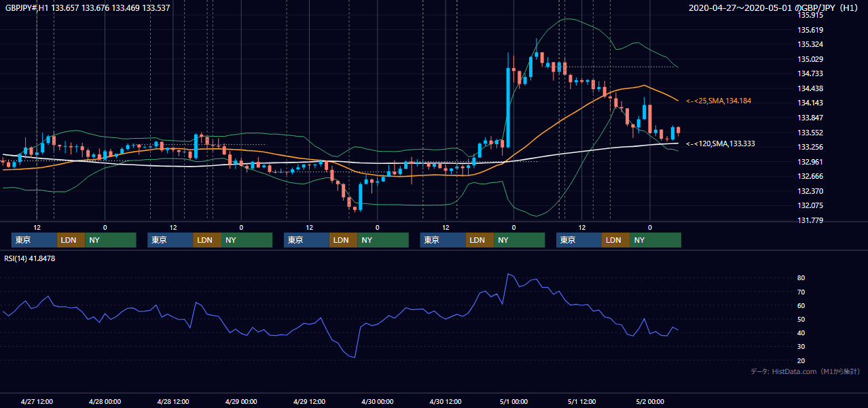Click price axis value 134.143
Screen dimensions: 868x408
810,103
